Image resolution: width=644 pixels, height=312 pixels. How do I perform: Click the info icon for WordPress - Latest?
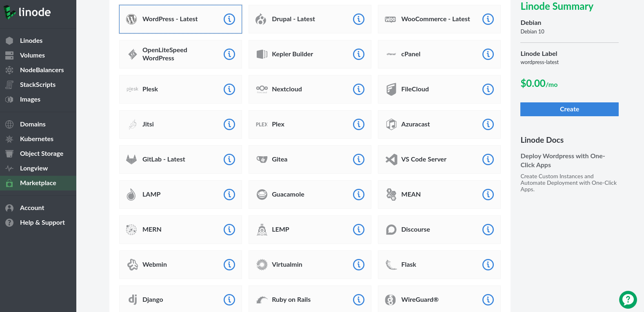click(x=229, y=19)
